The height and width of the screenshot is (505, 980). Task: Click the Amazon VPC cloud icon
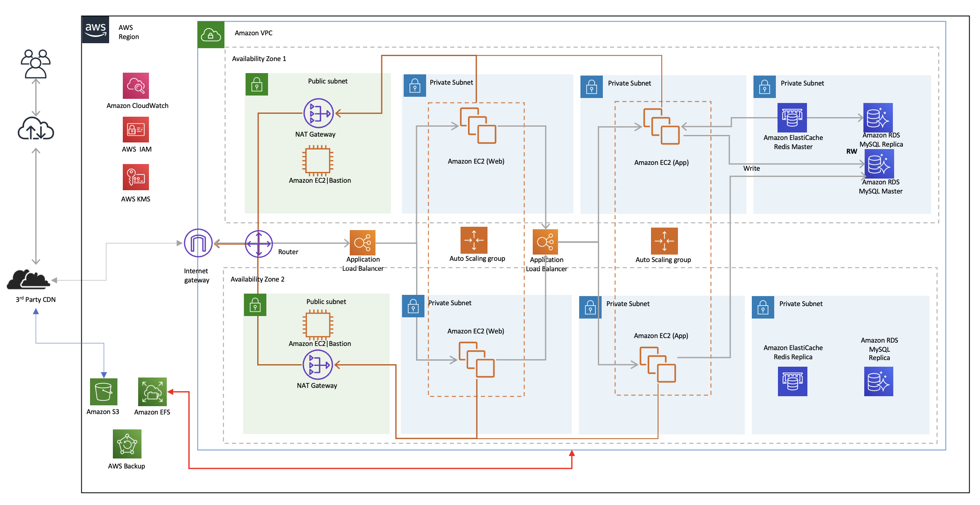(x=211, y=35)
